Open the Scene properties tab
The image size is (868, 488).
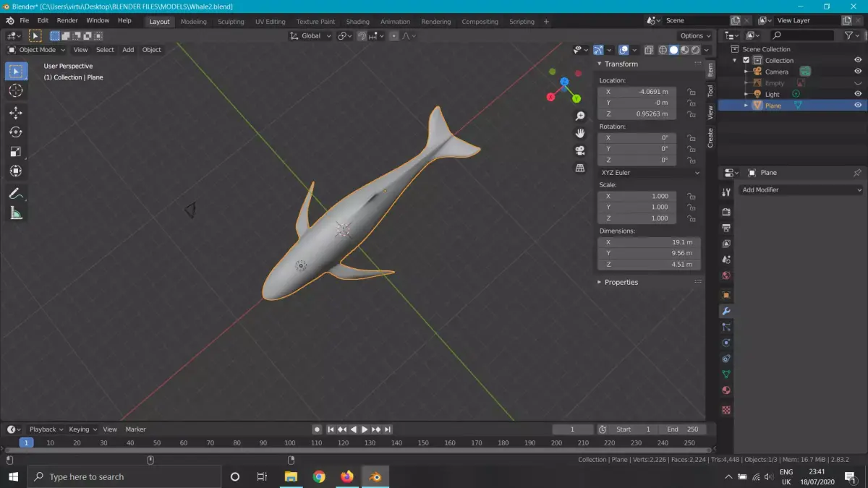click(x=726, y=260)
